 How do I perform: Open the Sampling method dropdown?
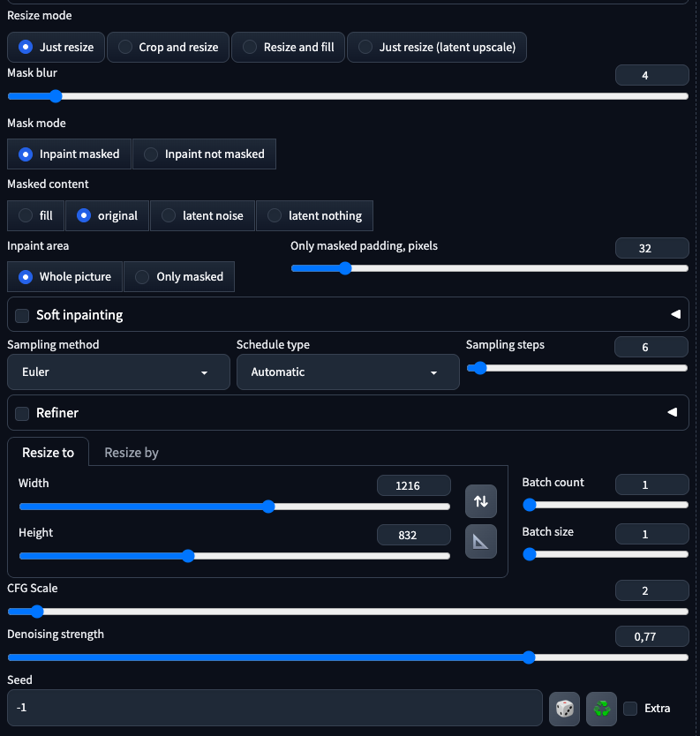point(118,372)
